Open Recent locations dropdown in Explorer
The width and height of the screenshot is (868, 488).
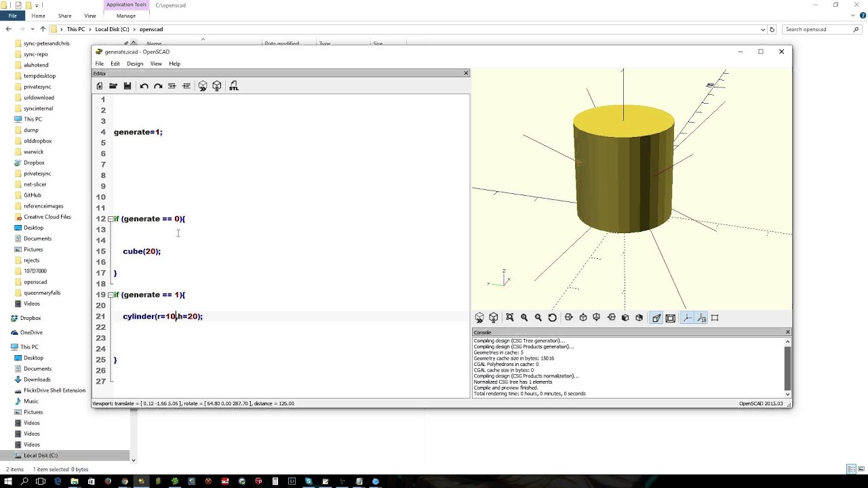pyautogui.click(x=33, y=29)
